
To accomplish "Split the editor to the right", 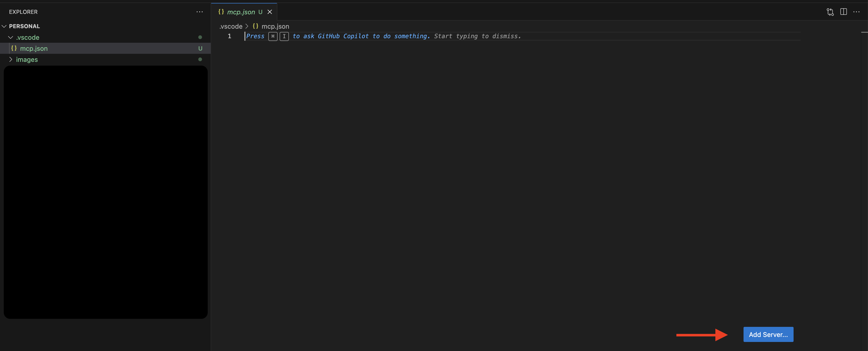I will 843,12.
